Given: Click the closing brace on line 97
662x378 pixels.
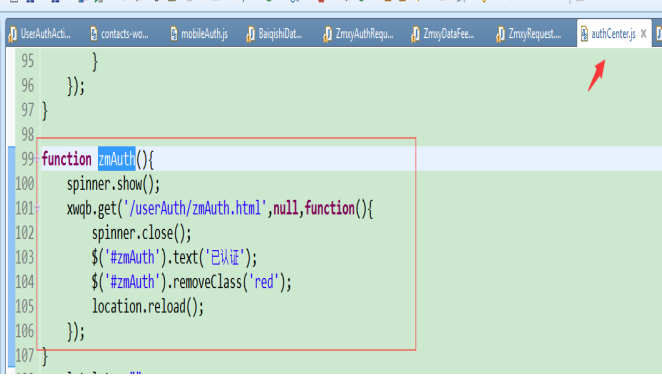Looking at the screenshot, I should (45, 111).
